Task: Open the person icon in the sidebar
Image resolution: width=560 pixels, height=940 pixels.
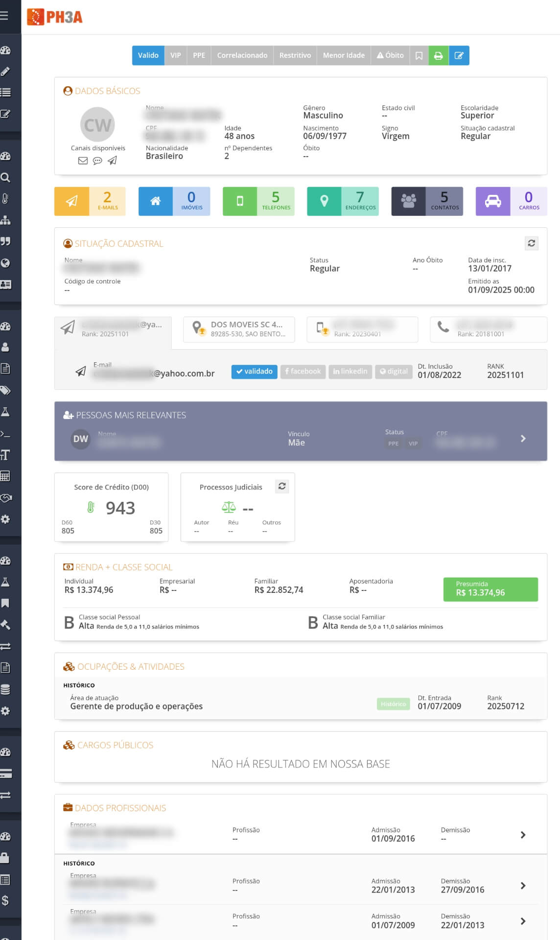Action: coord(5,347)
